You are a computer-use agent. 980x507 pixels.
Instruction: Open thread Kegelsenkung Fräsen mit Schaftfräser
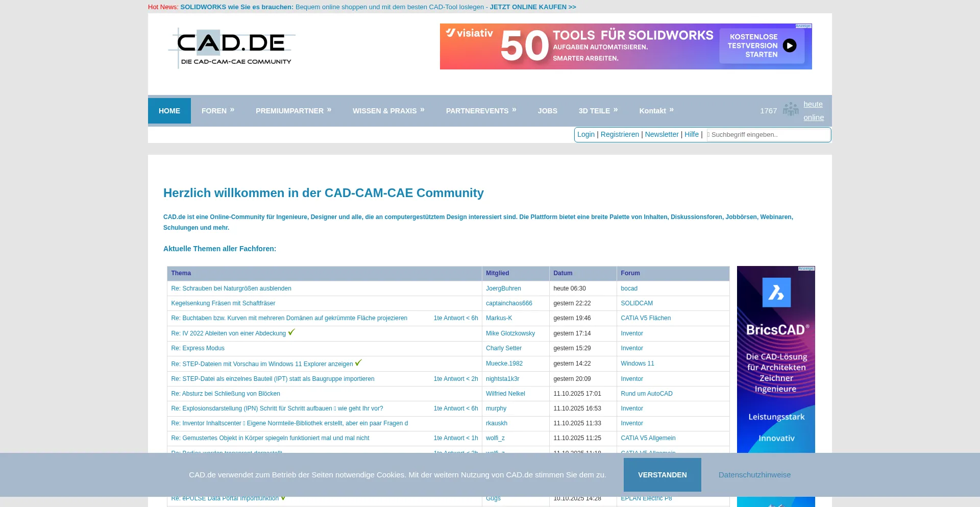point(223,303)
